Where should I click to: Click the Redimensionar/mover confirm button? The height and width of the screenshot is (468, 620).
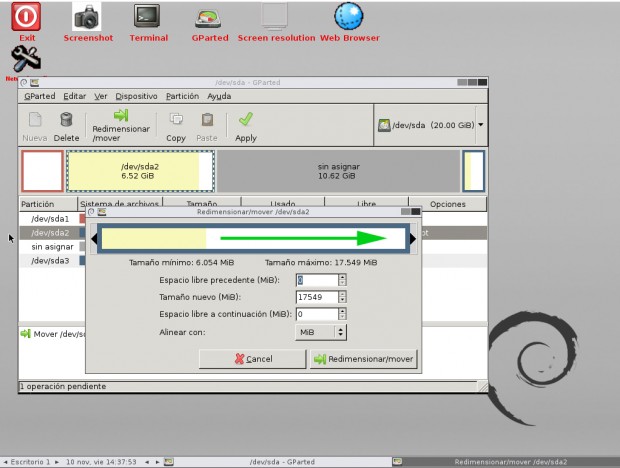click(x=364, y=359)
